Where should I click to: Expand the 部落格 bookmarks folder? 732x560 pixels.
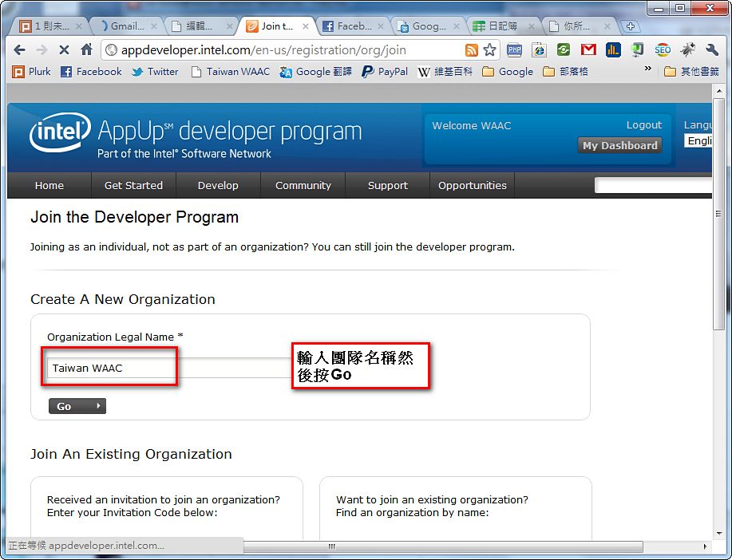pos(565,72)
